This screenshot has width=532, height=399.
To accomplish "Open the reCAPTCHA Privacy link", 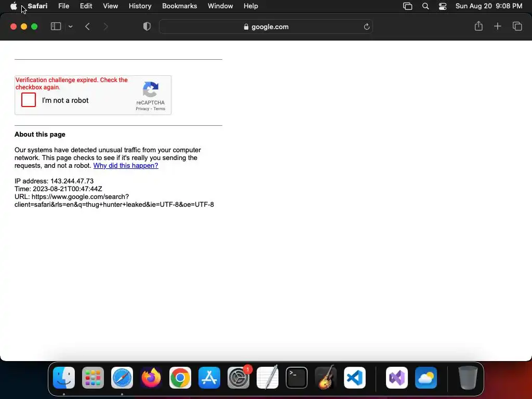I will click(142, 109).
